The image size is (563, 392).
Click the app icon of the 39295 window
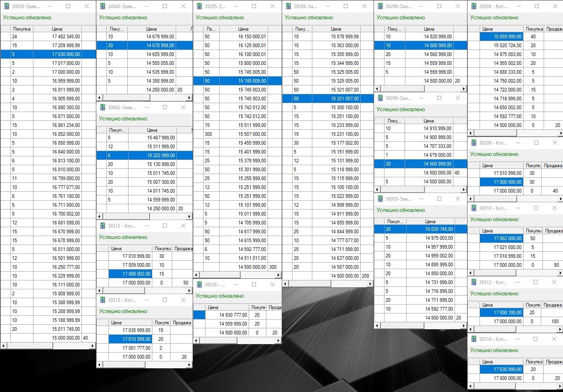[199, 6]
